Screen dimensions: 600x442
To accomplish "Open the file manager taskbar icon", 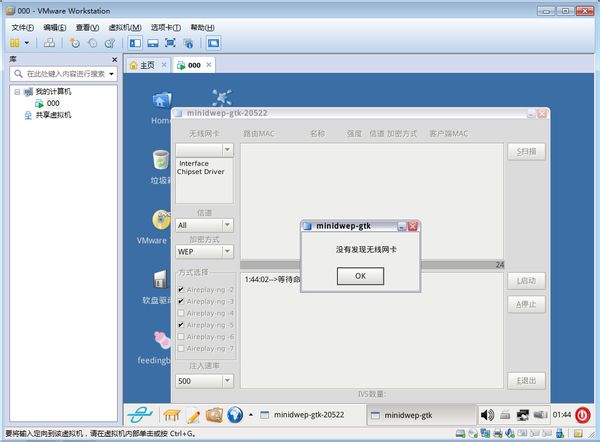I will [x=214, y=415].
